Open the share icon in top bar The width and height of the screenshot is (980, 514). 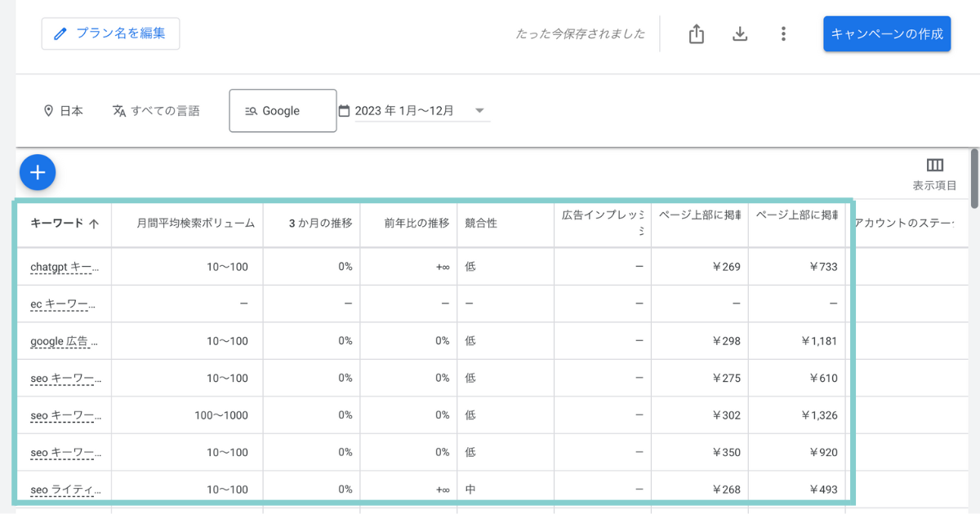[696, 33]
